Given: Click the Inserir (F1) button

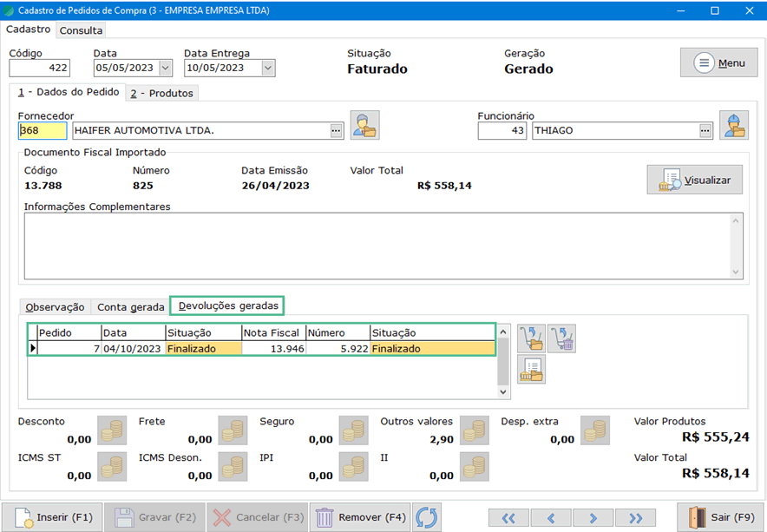Looking at the screenshot, I should (53, 517).
